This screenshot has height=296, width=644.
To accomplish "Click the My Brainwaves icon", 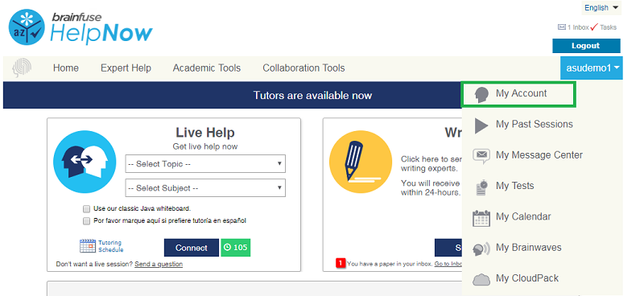I will coord(481,249).
